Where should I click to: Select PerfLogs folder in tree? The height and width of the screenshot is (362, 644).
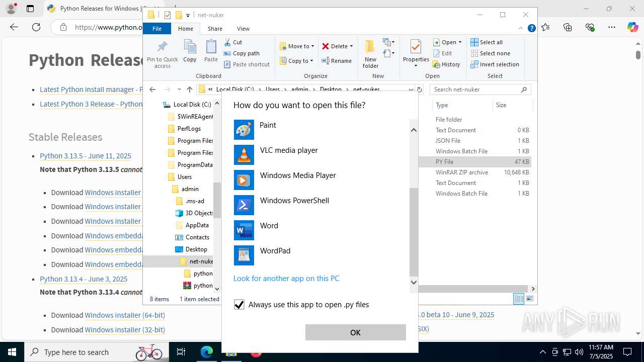pyautogui.click(x=189, y=129)
